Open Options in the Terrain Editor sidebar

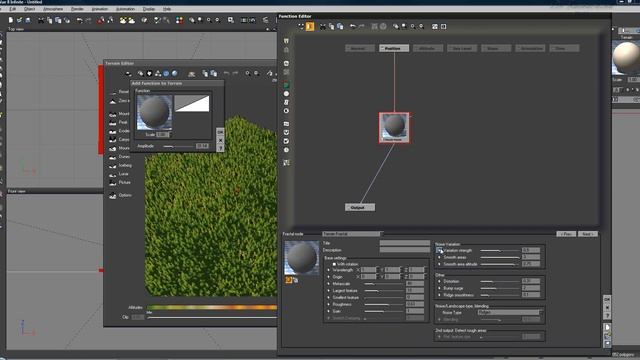point(120,196)
